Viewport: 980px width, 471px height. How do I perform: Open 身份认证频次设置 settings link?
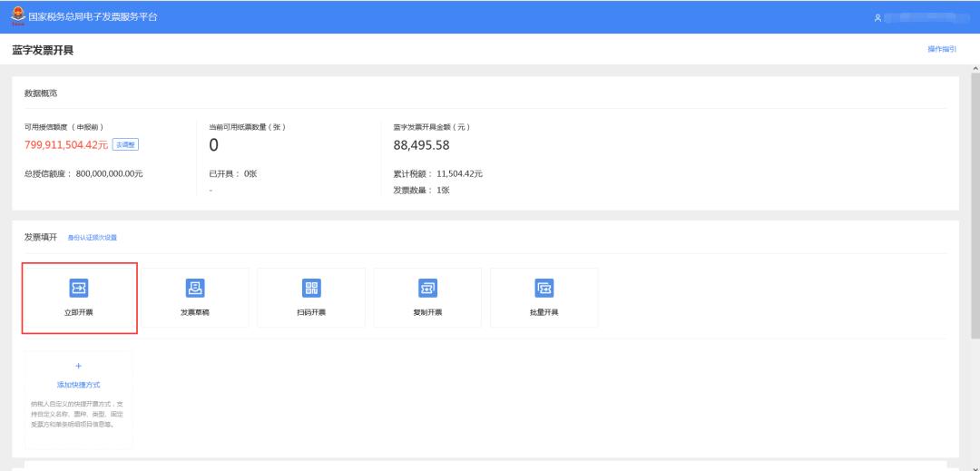click(93, 238)
